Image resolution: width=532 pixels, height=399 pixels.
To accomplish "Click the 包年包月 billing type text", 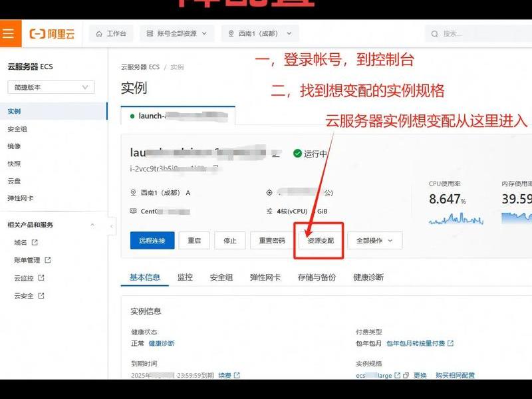I will tap(368, 343).
